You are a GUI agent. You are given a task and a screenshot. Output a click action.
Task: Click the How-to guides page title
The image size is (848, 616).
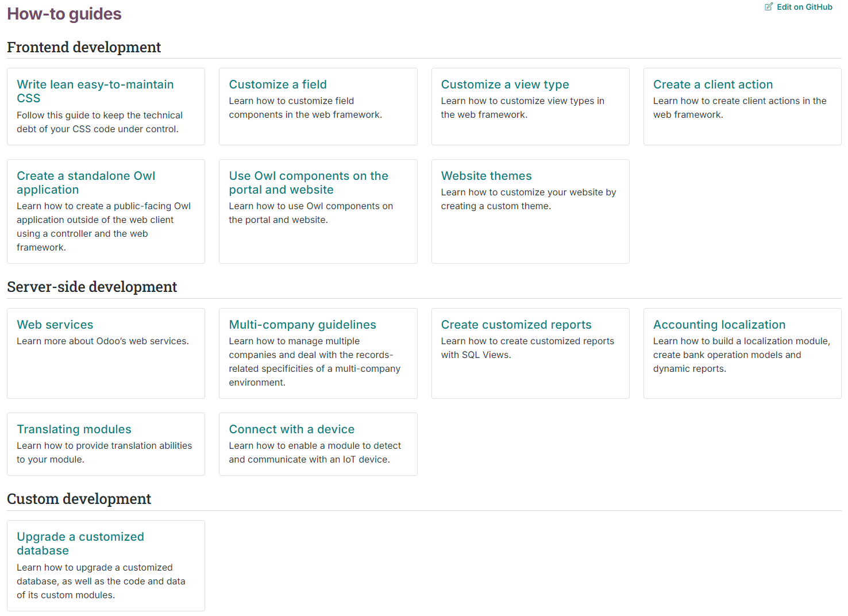(x=64, y=14)
